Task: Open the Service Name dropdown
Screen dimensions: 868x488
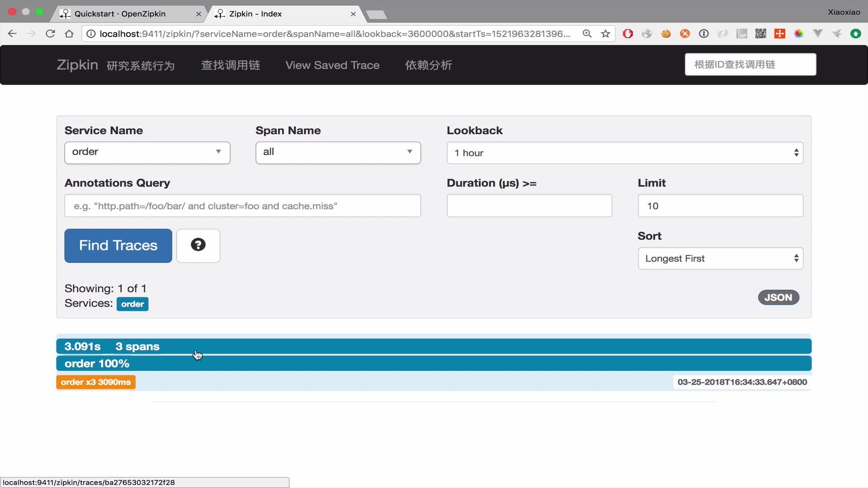Action: tap(147, 152)
